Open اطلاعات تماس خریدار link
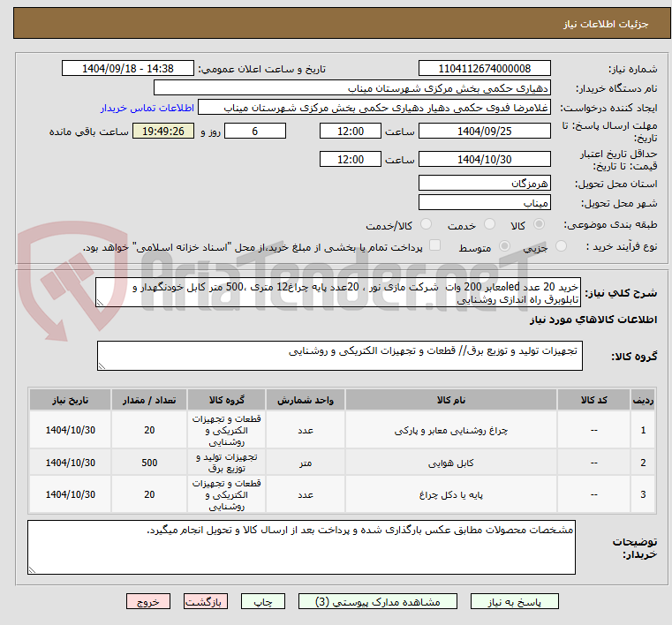The height and width of the screenshot is (625, 672). tap(147, 108)
